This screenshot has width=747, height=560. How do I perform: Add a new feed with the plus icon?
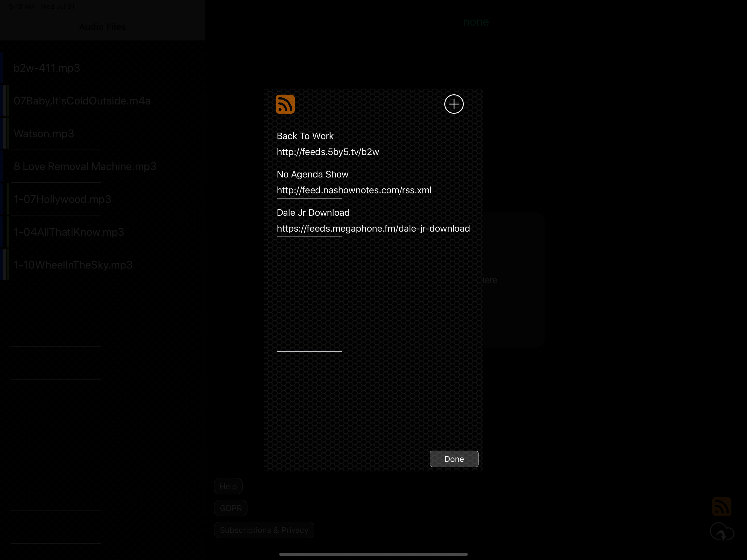pos(454,104)
